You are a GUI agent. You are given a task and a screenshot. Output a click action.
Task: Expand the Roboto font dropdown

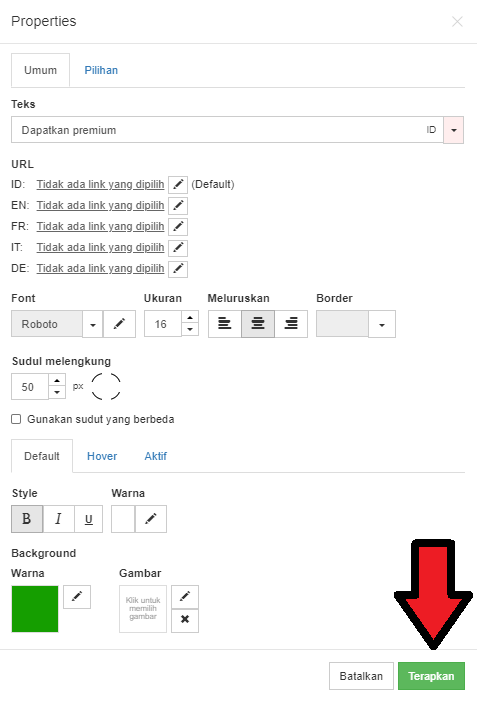[93, 324]
